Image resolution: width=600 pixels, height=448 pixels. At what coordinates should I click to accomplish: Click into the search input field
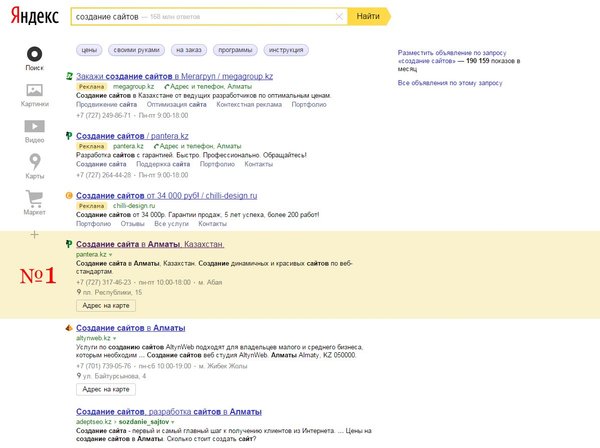pyautogui.click(x=200, y=17)
